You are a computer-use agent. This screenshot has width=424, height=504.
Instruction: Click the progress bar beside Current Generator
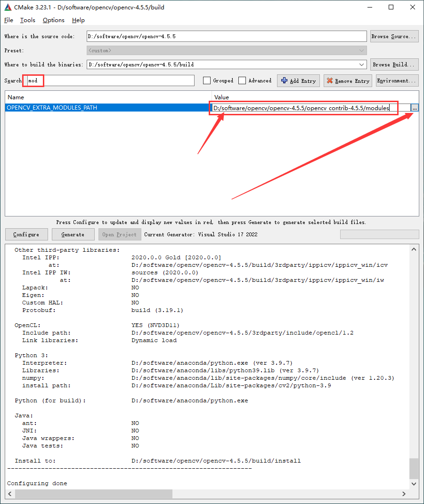tap(380, 234)
